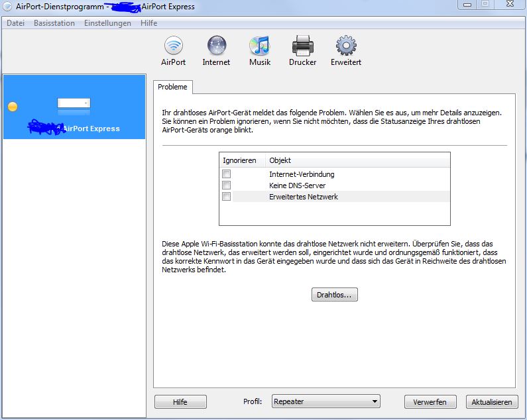Tick ignore box for Keine DNS-Server
This screenshot has width=527, height=420.
click(x=227, y=185)
